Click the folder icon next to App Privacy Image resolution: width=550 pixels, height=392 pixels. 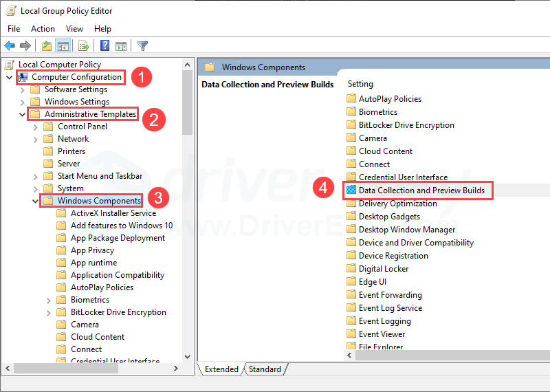tap(61, 250)
